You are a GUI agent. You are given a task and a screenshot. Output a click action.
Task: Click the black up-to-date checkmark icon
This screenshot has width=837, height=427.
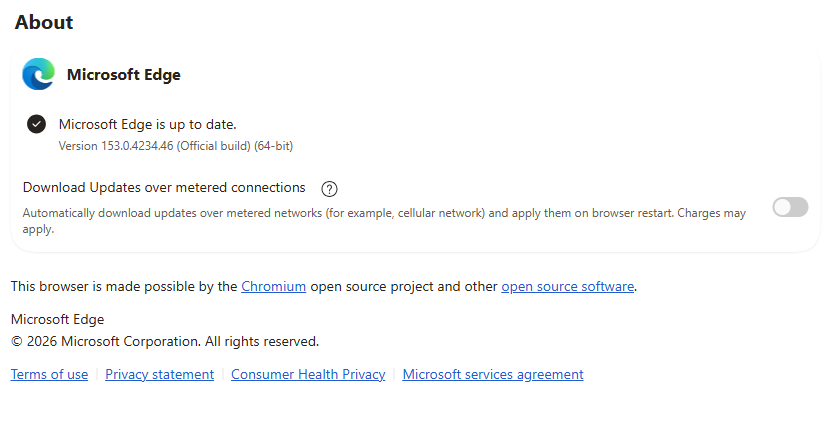(x=36, y=124)
